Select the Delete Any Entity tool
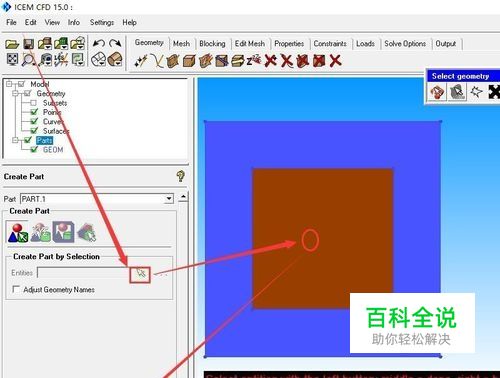 coord(335,61)
